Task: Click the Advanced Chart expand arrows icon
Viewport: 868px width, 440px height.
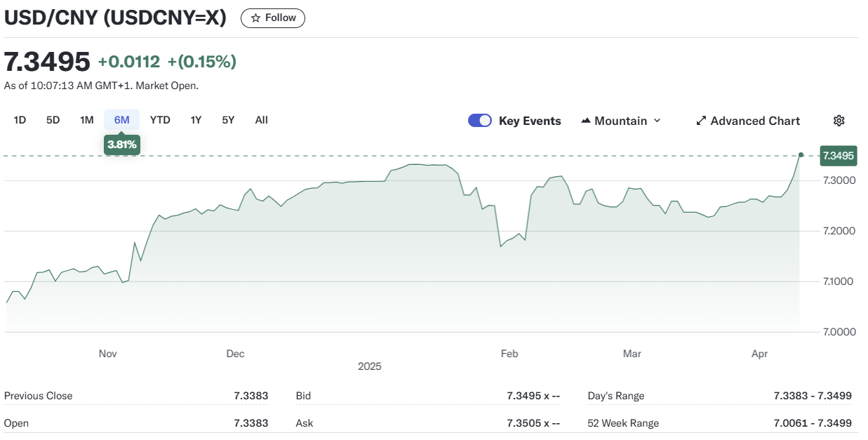Action: tap(701, 121)
